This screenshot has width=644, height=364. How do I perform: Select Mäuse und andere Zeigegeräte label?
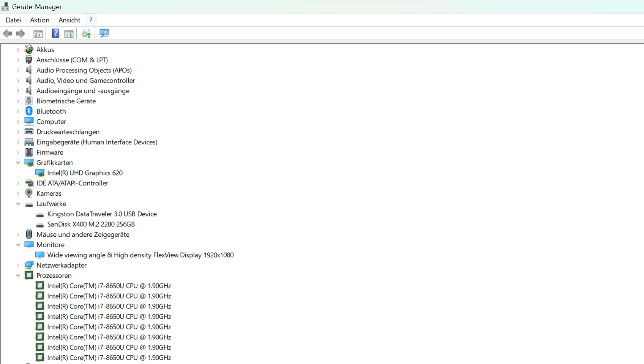[83, 234]
